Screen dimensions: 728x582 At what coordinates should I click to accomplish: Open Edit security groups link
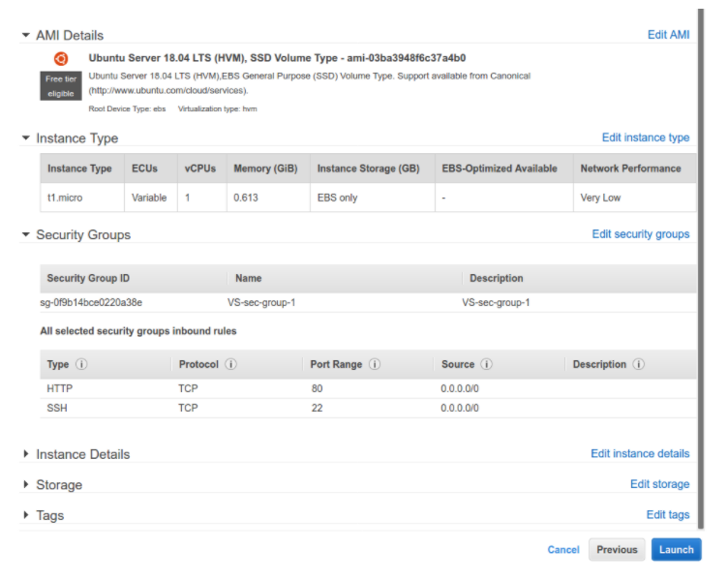tap(640, 234)
